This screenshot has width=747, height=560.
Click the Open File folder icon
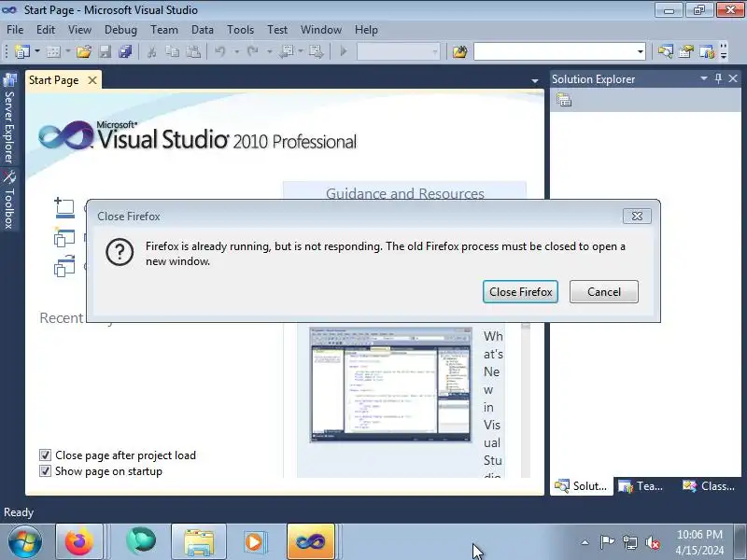(84, 51)
